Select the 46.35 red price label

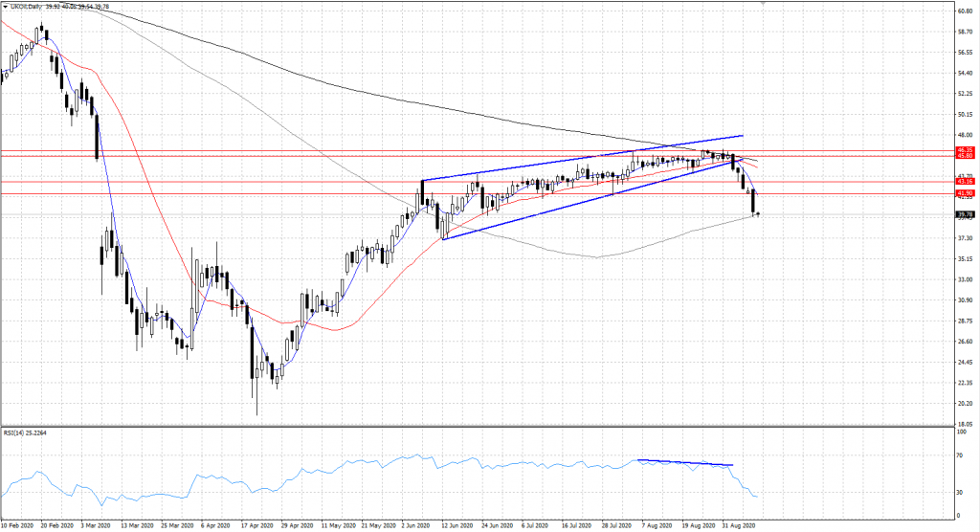(x=965, y=150)
